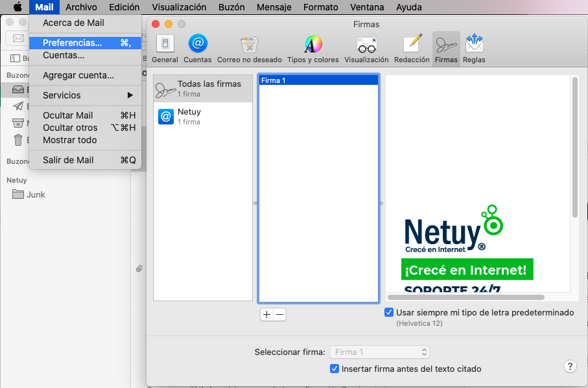Choose Ocultar otros menu item

[85, 128]
